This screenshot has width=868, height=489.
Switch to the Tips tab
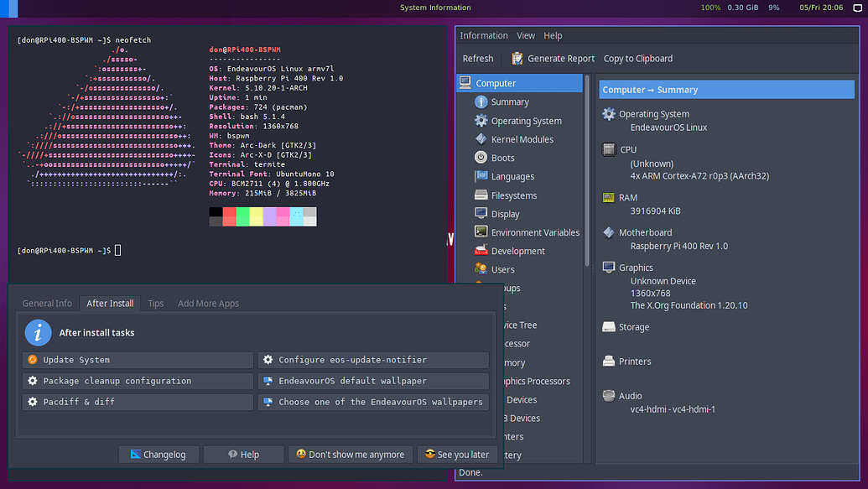pyautogui.click(x=155, y=304)
